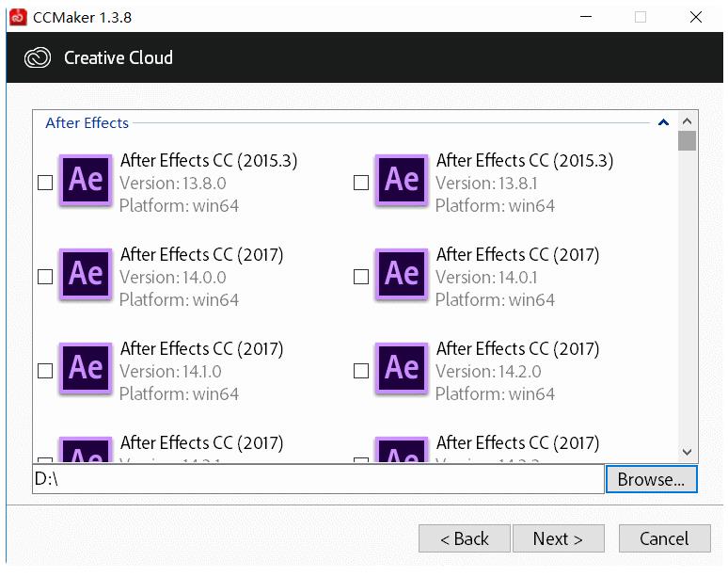This screenshot has width=728, height=577.
Task: Click the Creative Cloud logo in header
Action: pyautogui.click(x=38, y=58)
